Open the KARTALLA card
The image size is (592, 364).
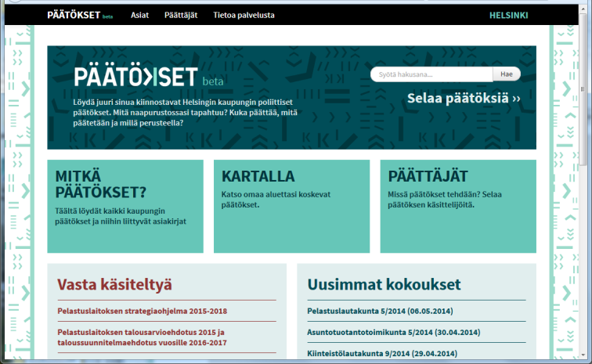pos(291,206)
